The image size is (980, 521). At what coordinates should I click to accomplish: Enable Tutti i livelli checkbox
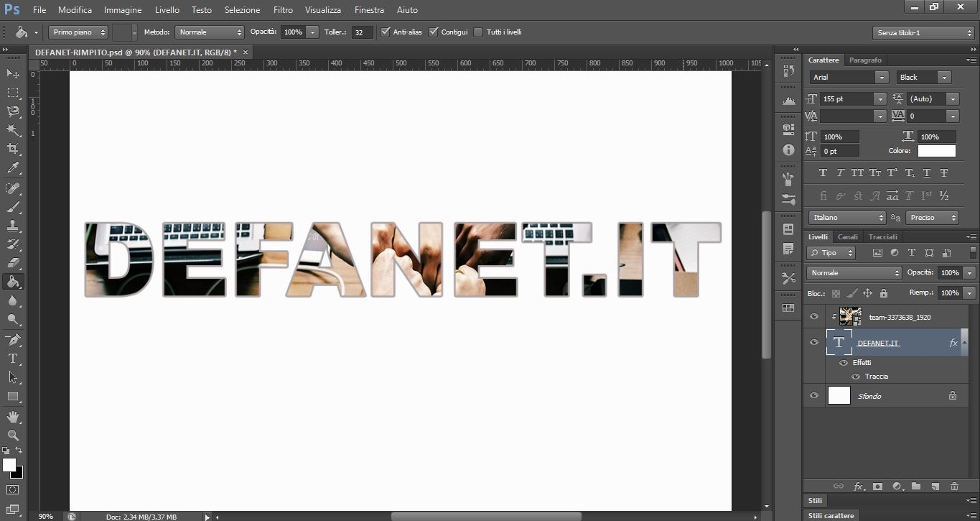479,32
